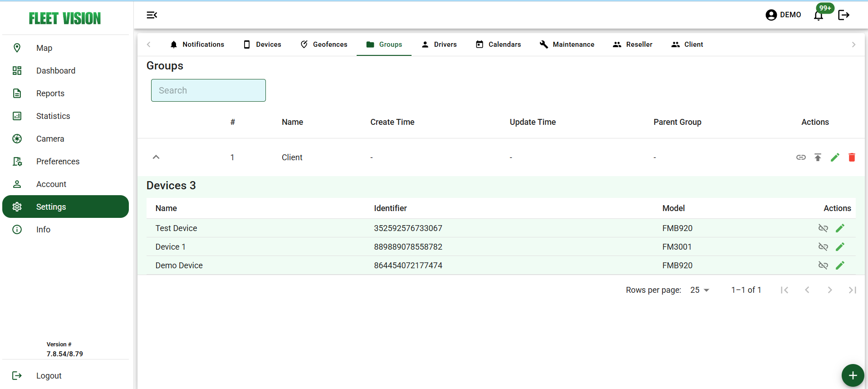Screen dimensions: 868x389
Task: Unlink Demo Device from the group
Action: [823, 265]
